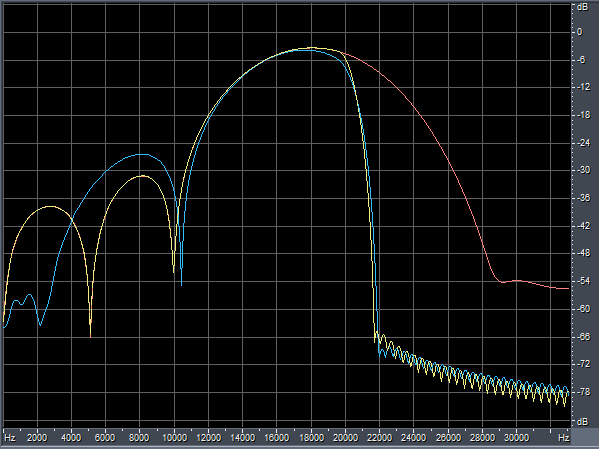Screen dimensions: 599x449
Task: Click the -30 dB level label
Action: [x=583, y=170]
